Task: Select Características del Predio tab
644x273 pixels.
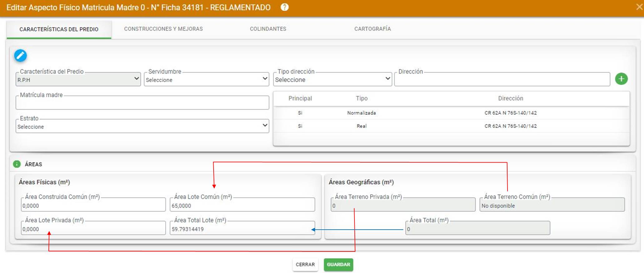Action: (59, 29)
